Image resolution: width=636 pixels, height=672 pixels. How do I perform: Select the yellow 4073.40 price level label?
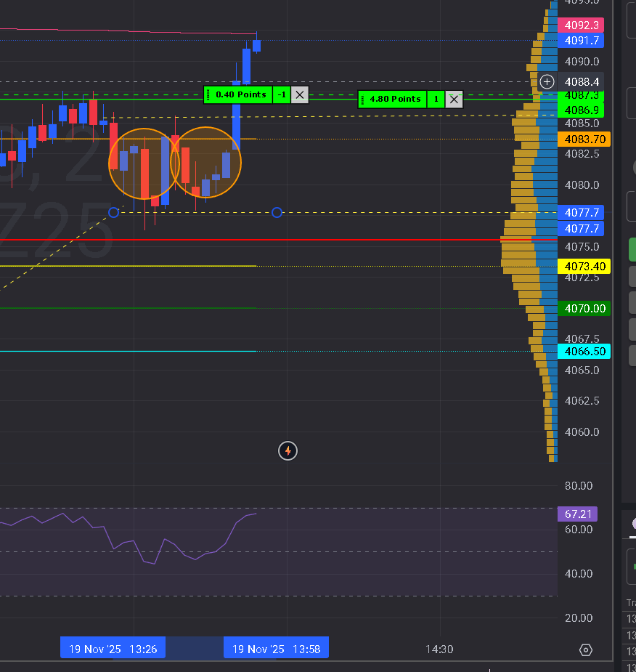pyautogui.click(x=584, y=266)
